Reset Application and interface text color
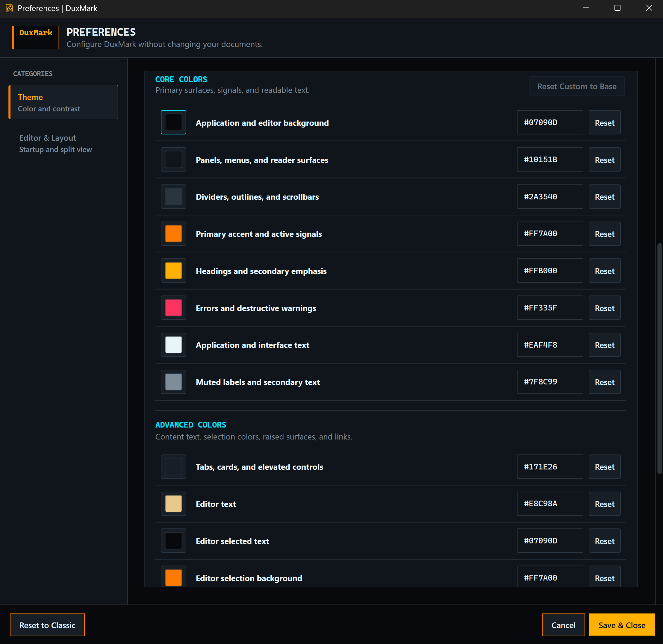Viewport: 663px width, 644px height. (605, 345)
